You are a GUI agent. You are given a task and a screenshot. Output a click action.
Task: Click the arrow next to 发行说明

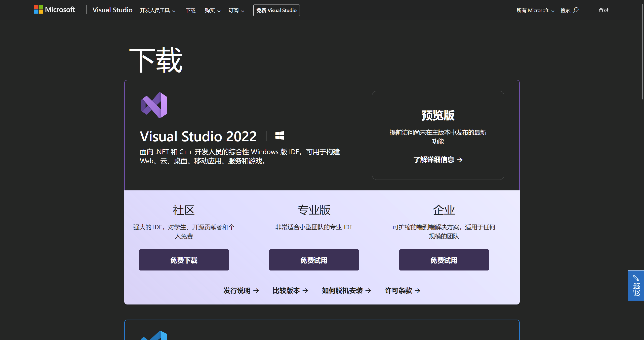click(x=256, y=291)
